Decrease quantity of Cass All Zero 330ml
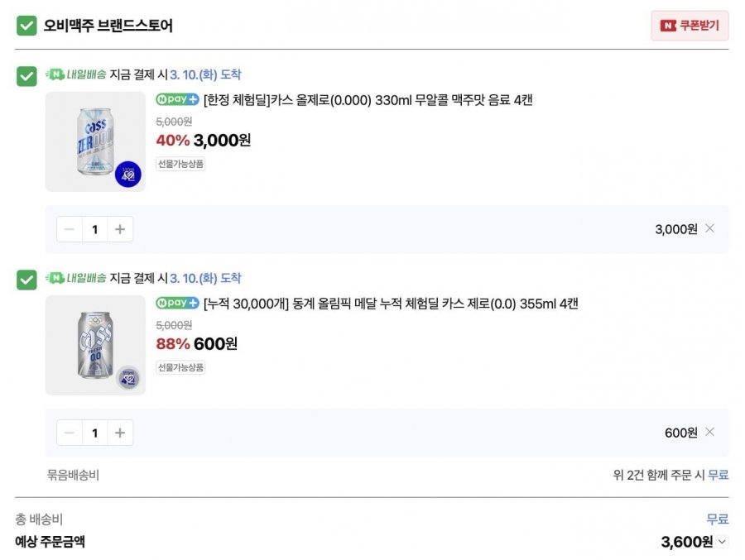This screenshot has width=745, height=560. point(70,229)
